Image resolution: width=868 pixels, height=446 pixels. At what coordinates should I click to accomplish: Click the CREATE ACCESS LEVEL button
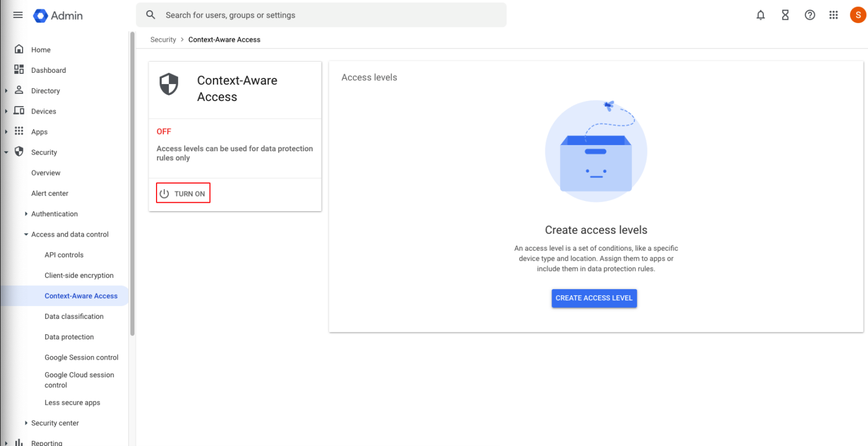(594, 298)
